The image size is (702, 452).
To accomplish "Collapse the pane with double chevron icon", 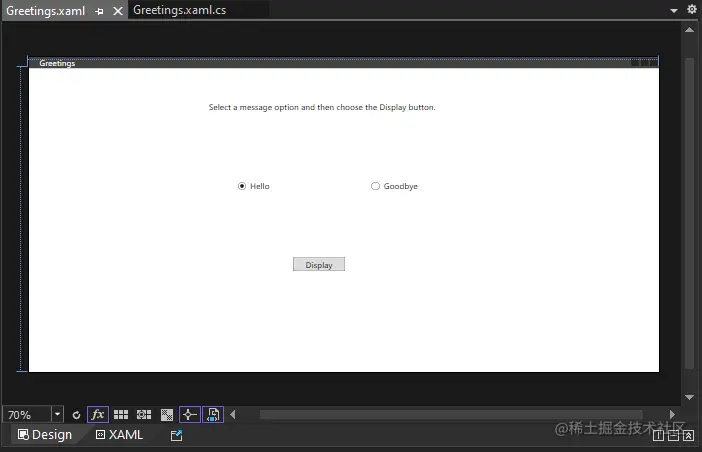I will (x=689, y=435).
